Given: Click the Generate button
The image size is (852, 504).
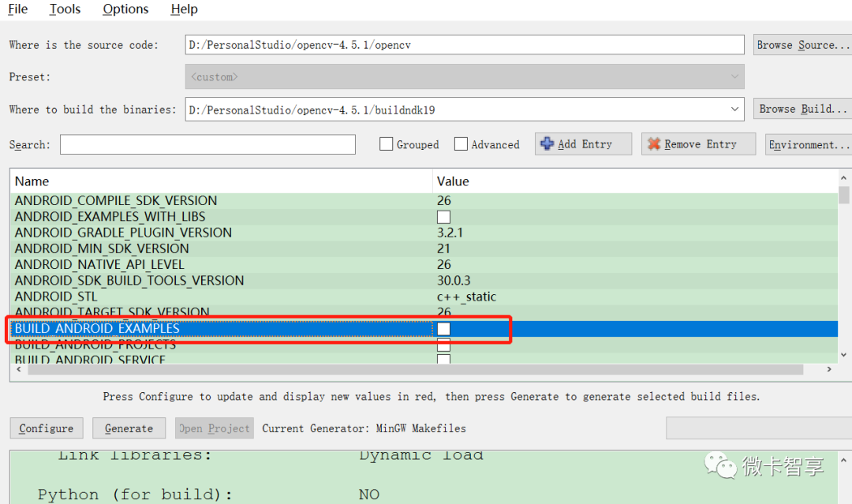Looking at the screenshot, I should pyautogui.click(x=129, y=428).
